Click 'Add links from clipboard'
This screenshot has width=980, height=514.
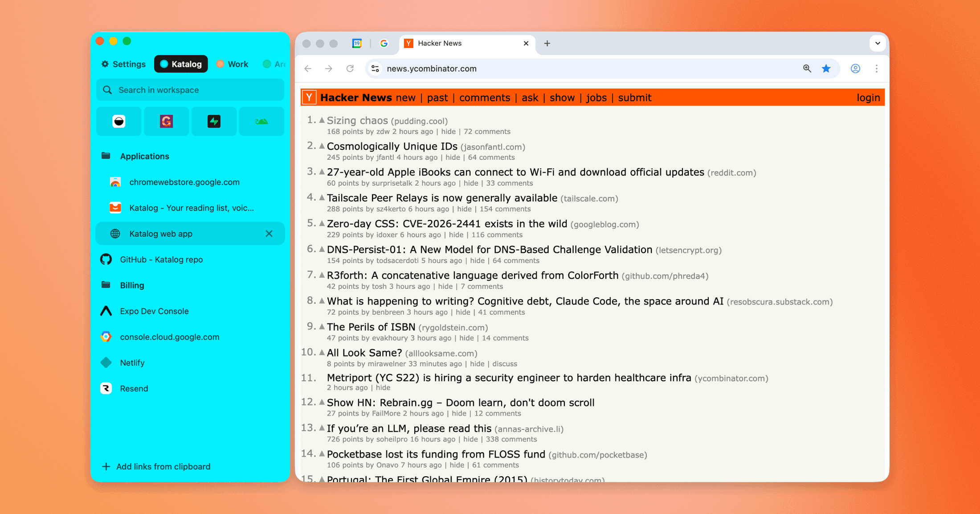click(156, 466)
